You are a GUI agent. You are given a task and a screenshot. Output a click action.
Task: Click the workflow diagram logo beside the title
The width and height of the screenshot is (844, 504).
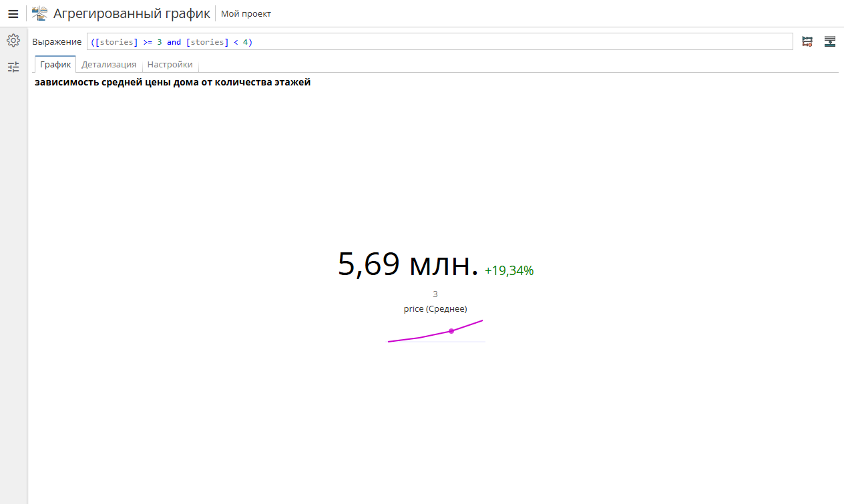(38, 13)
